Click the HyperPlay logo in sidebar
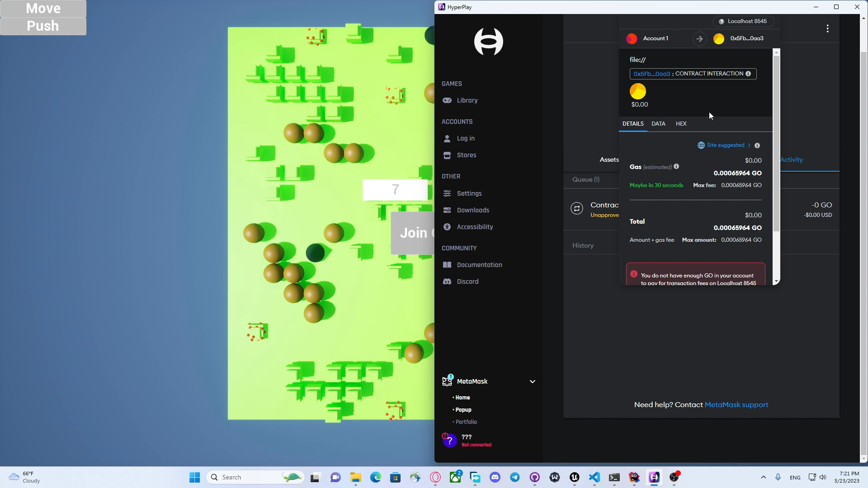This screenshot has height=488, width=868. (489, 42)
